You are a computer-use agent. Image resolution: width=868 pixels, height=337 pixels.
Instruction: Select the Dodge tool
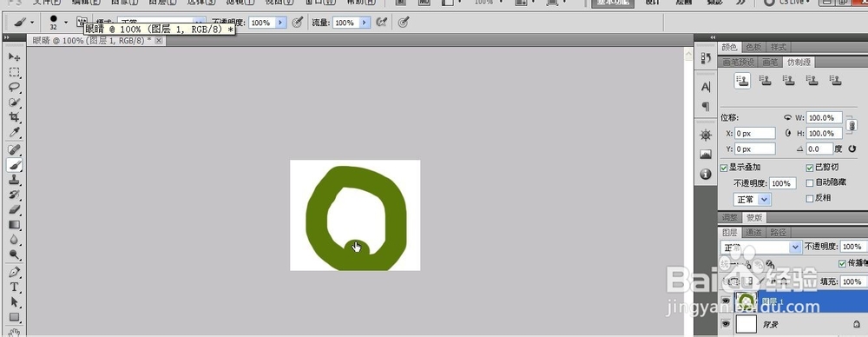(x=15, y=254)
